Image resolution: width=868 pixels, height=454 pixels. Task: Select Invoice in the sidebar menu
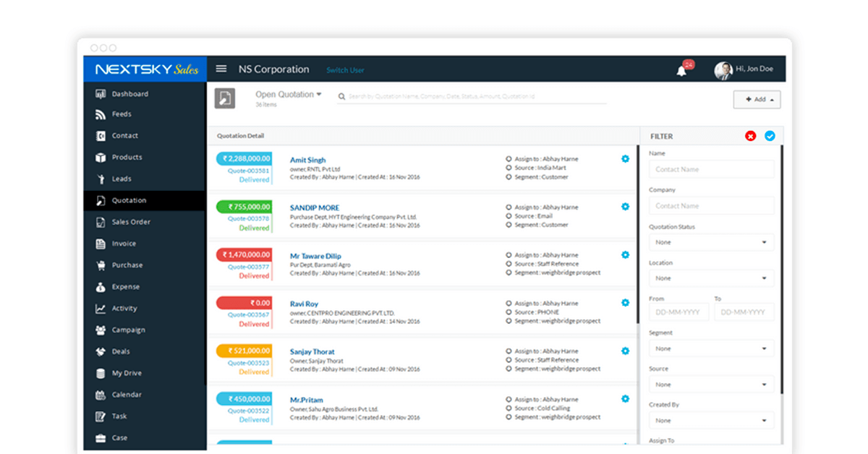[x=124, y=244]
